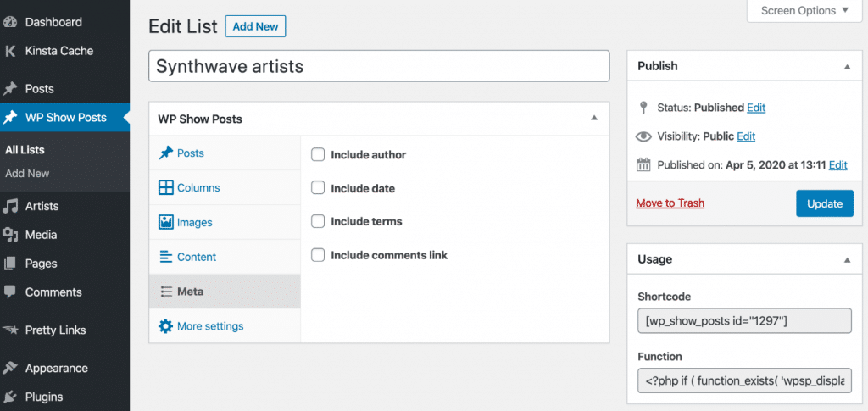Viewport: 868px width, 411px height.
Task: Click the blue pin icon of Posts tab
Action: pyautogui.click(x=166, y=153)
